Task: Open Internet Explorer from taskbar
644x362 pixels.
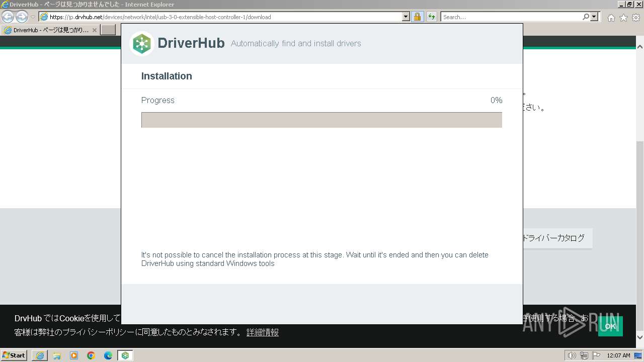Action: click(x=40, y=355)
